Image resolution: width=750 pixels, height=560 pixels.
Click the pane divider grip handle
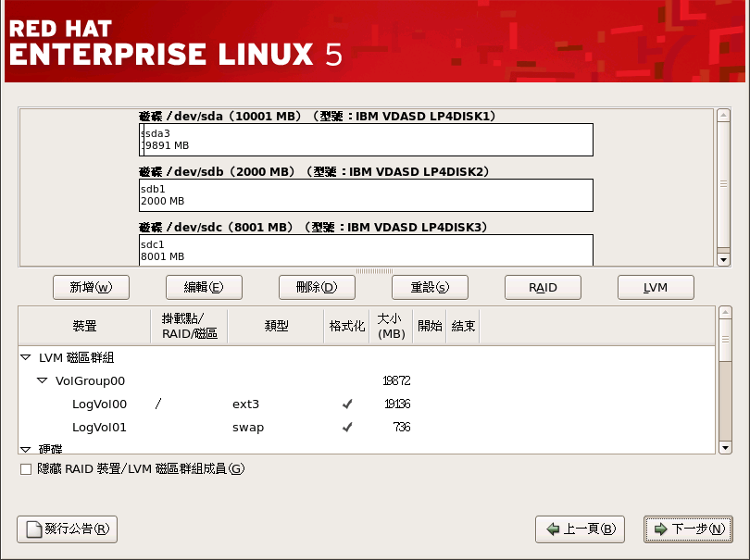[x=374, y=271]
